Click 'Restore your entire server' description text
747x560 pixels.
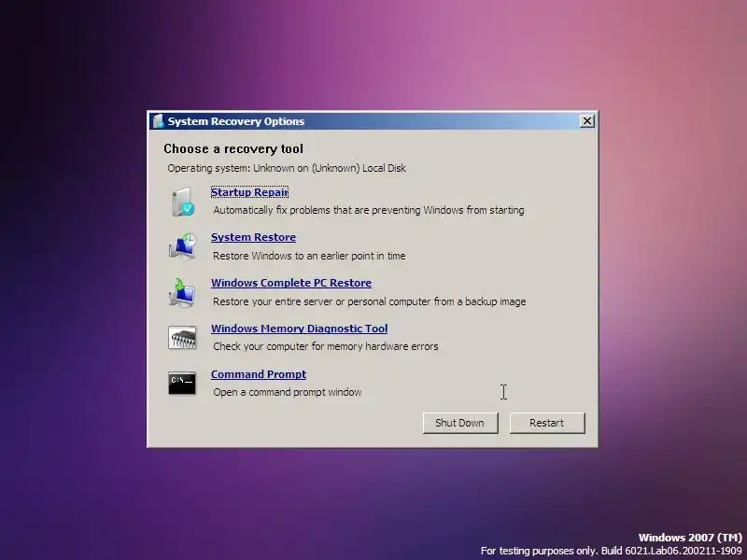pos(369,301)
